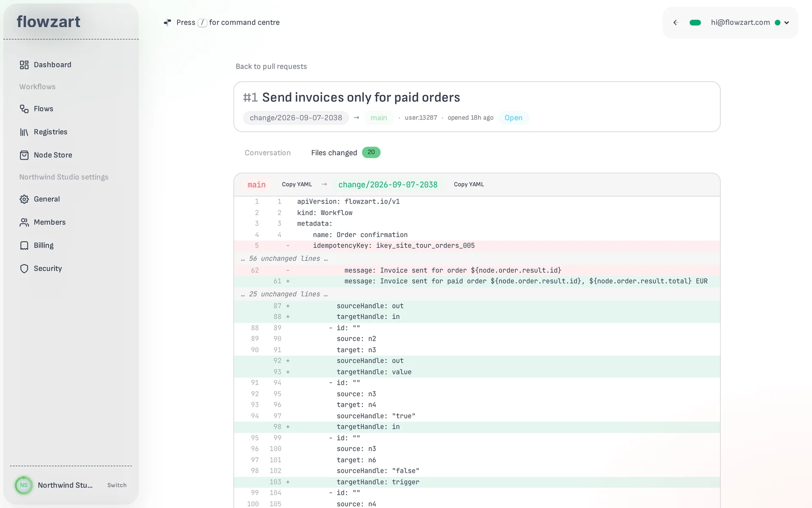Click the added paid order message line
The image size is (812, 508).
pos(477,281)
